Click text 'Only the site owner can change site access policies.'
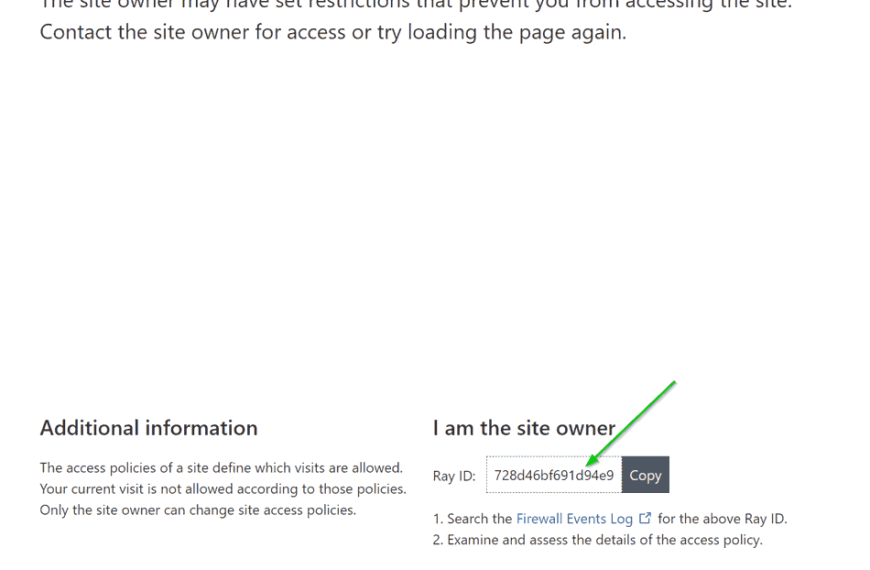Screen dimensions: 870x570 [x=198, y=510]
